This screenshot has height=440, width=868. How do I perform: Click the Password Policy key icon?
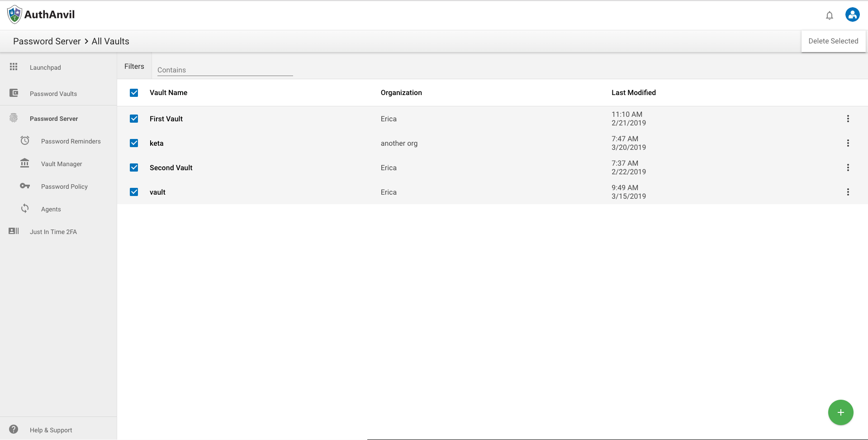[25, 186]
